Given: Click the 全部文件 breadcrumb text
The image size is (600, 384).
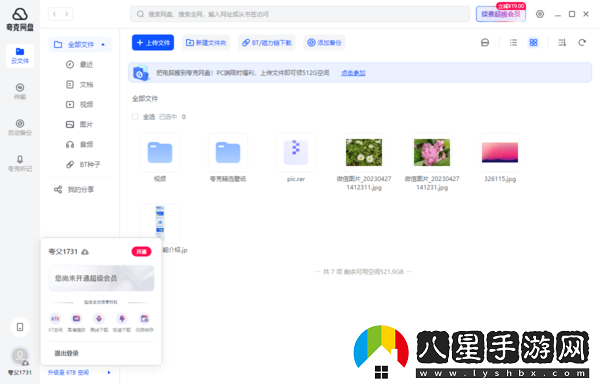Looking at the screenshot, I should pyautogui.click(x=145, y=99).
